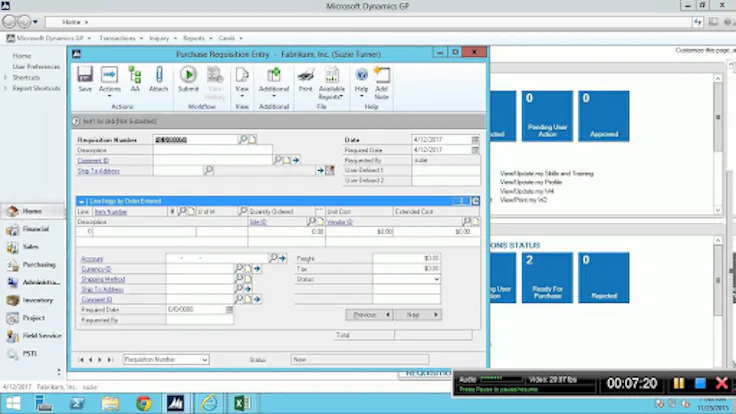Click the Previous line button
Viewport: 736px width, 414px height.
(x=369, y=314)
